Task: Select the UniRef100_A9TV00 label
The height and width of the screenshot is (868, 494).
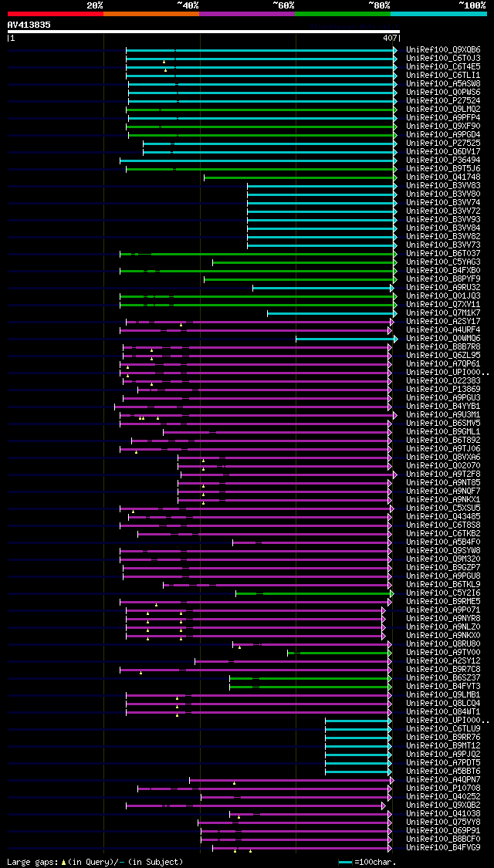Action: tap(443, 653)
